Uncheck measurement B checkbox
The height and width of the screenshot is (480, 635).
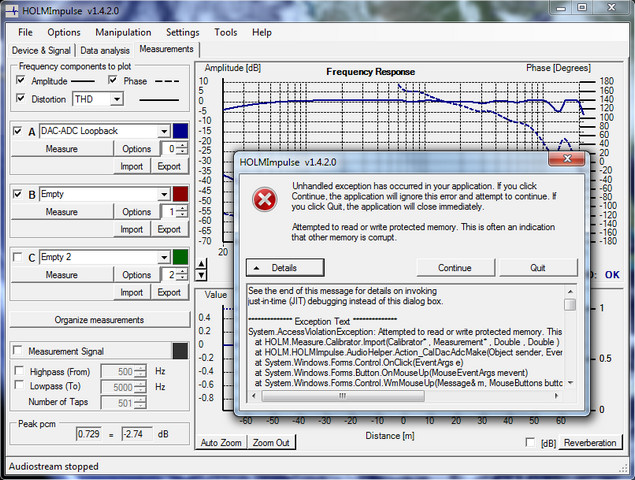[17, 194]
